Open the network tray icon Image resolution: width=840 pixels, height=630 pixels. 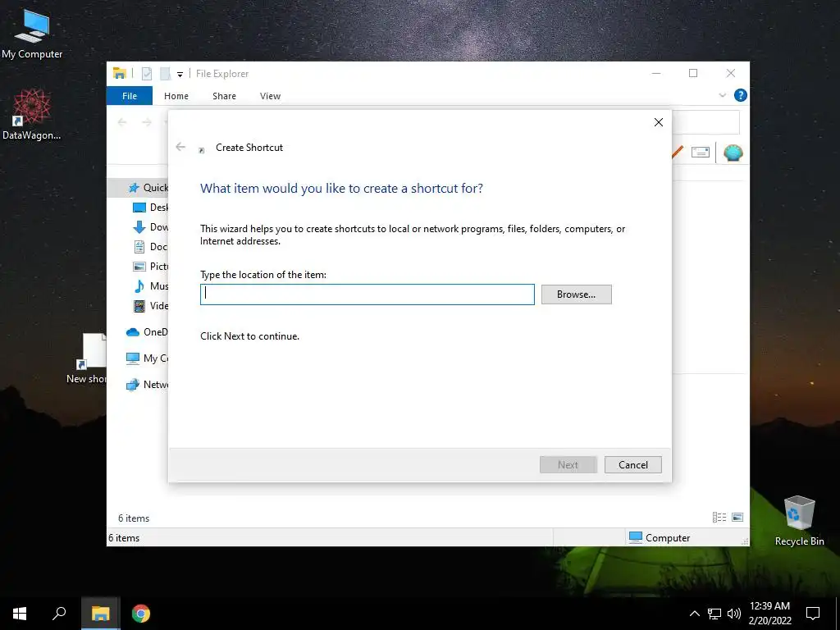coord(714,614)
